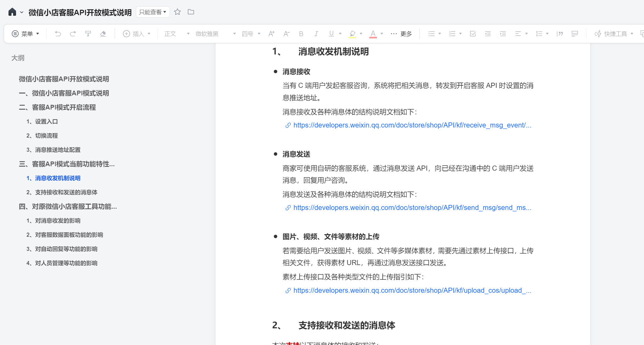Expand bulleted list styles arrow
Image resolution: width=644 pixels, height=345 pixels.
pyautogui.click(x=440, y=34)
